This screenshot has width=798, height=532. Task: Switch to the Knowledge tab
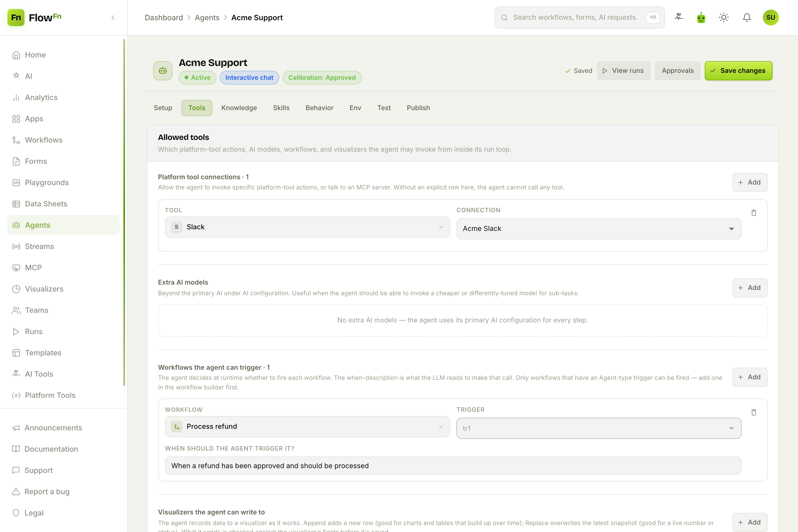(x=239, y=108)
